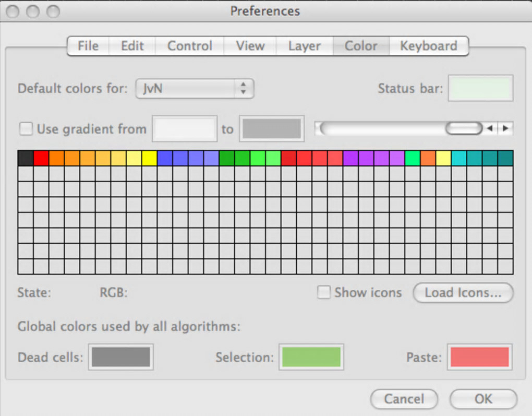Open the JvN algorithm dropdown
The image size is (532, 416).
195,89
